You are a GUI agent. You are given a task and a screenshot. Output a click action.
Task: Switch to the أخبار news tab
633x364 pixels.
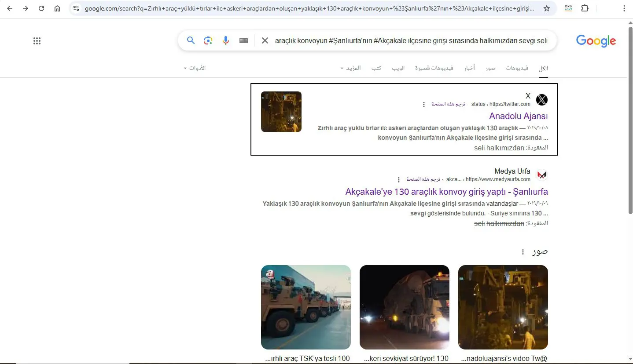469,69
